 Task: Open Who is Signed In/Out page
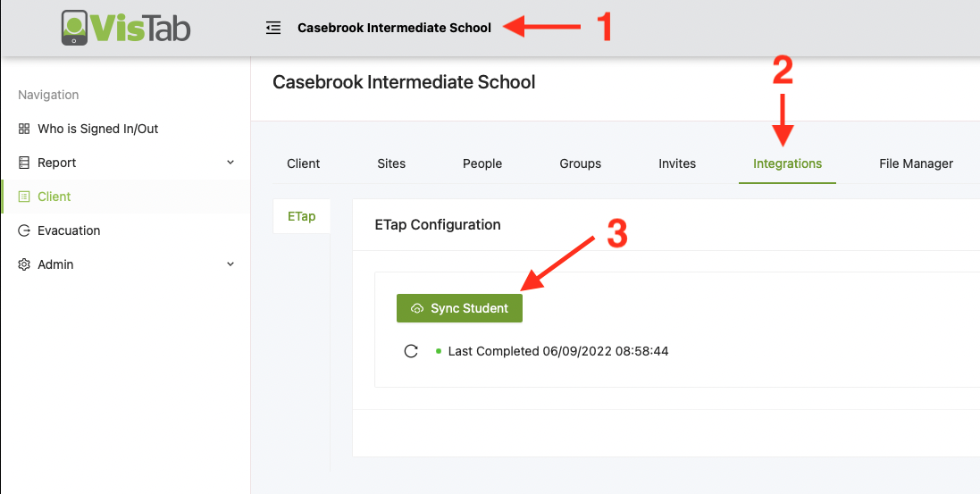pyautogui.click(x=97, y=129)
